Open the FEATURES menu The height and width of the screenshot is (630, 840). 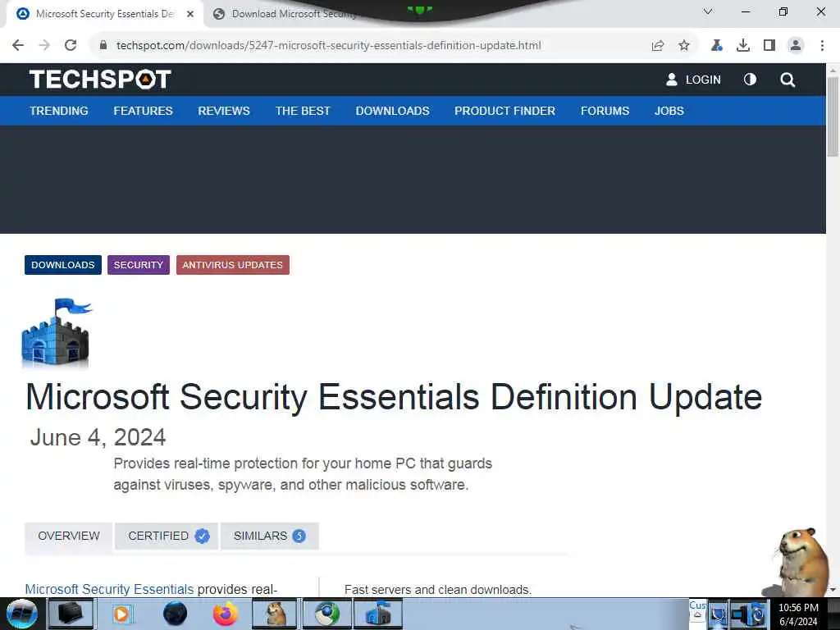pos(143,111)
